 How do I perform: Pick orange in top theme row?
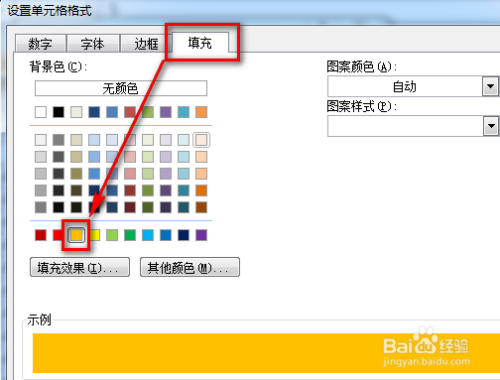(201, 112)
